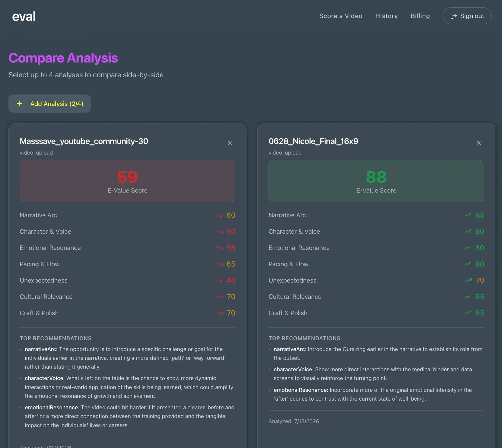This screenshot has width=502, height=448.
Task: Click the Sign out button
Action: click(467, 16)
